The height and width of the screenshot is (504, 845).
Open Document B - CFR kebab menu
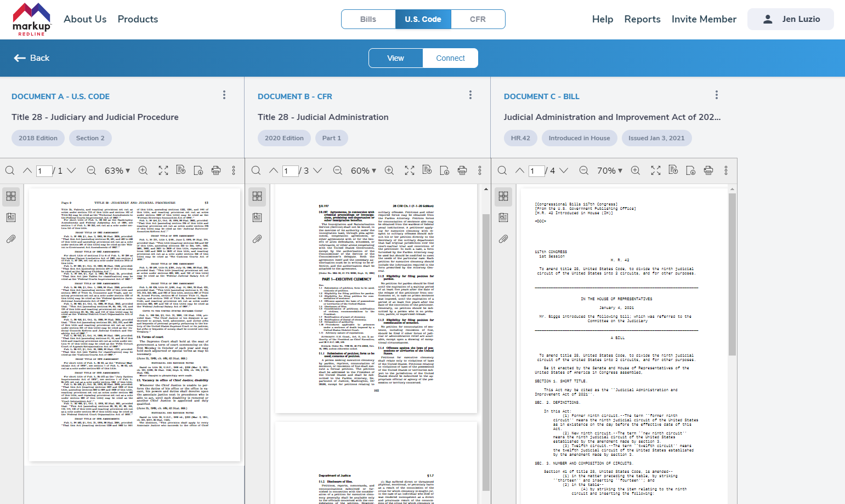470,95
